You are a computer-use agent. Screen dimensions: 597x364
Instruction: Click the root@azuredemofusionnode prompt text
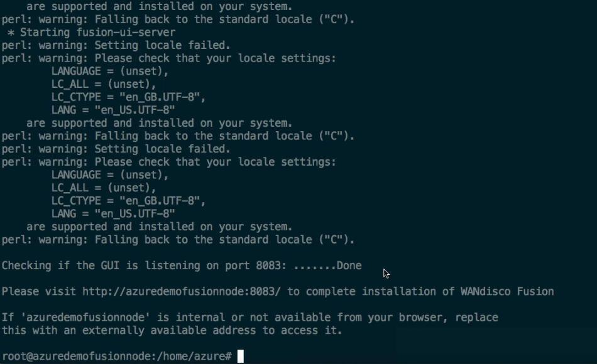point(77,356)
